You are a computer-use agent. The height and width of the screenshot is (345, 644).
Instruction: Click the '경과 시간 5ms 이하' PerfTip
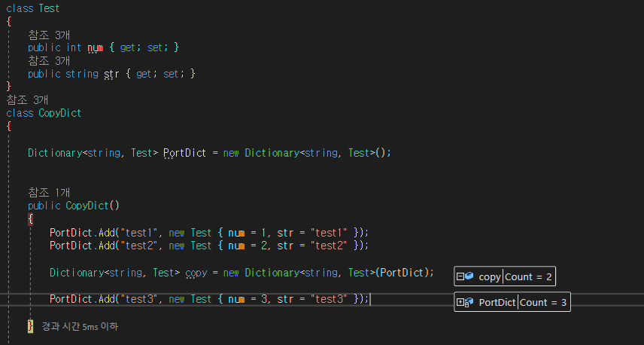point(80,326)
